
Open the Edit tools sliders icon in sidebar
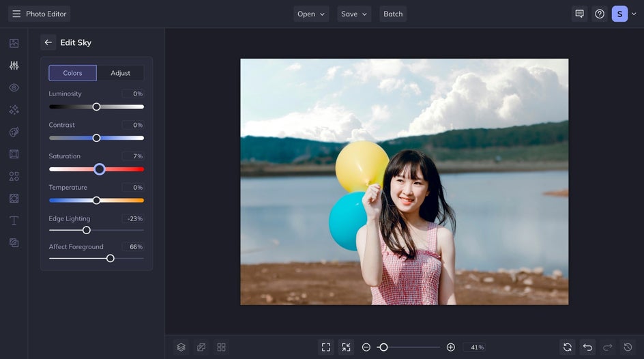click(14, 66)
